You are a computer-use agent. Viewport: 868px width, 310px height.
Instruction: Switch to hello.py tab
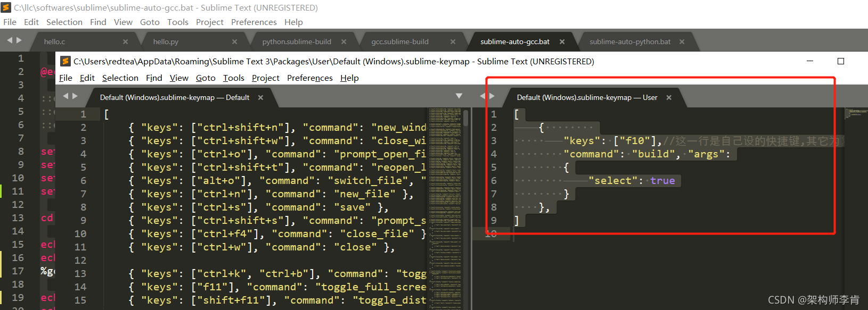(166, 41)
